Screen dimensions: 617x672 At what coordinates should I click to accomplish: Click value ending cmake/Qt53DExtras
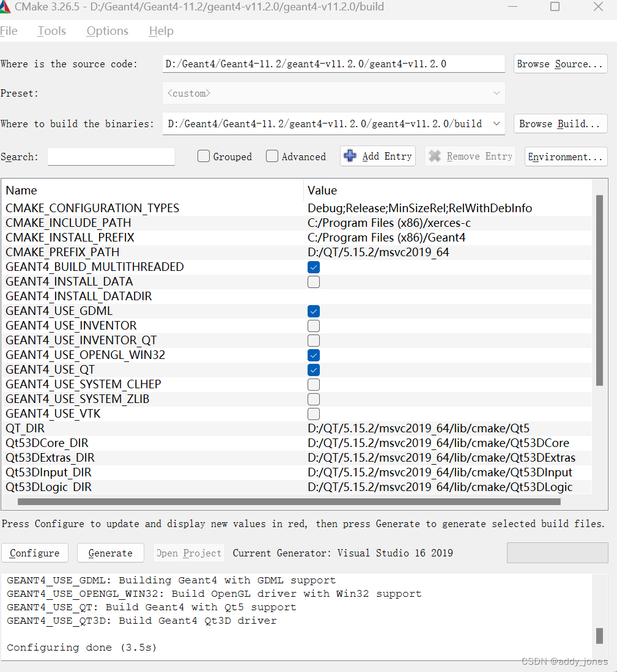442,458
